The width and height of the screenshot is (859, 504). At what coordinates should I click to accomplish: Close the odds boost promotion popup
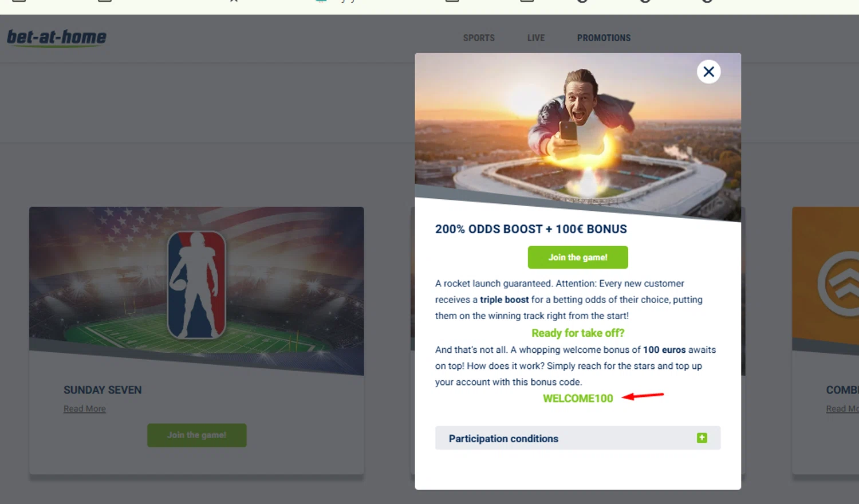pyautogui.click(x=708, y=72)
